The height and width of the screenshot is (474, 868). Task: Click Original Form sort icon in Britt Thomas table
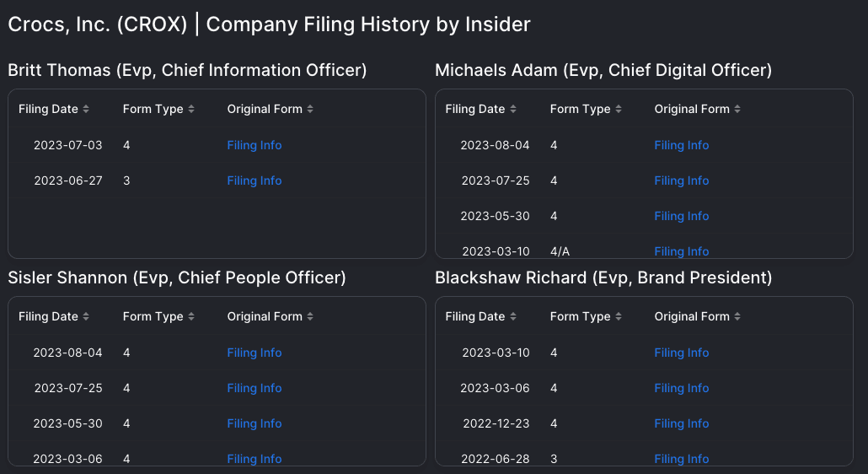click(310, 110)
